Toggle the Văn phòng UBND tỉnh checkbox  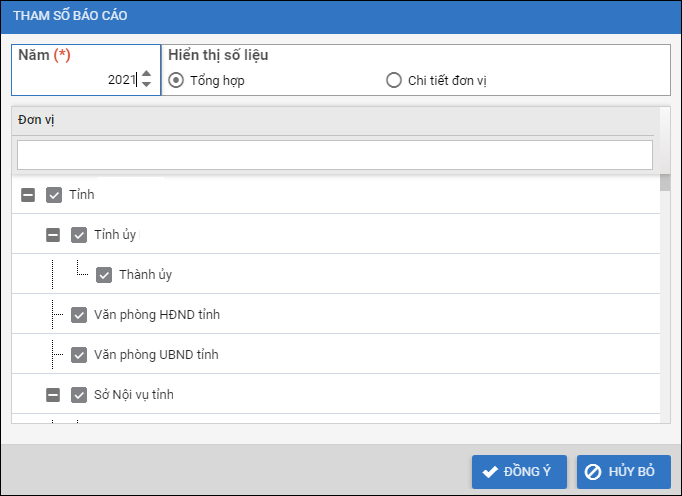click(x=79, y=355)
